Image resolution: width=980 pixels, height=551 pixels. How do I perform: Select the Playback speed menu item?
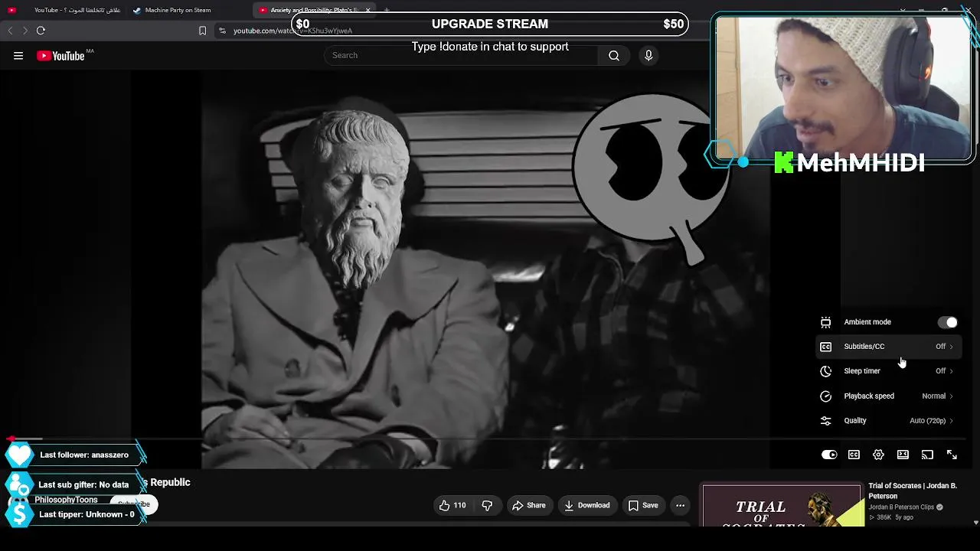pos(888,396)
